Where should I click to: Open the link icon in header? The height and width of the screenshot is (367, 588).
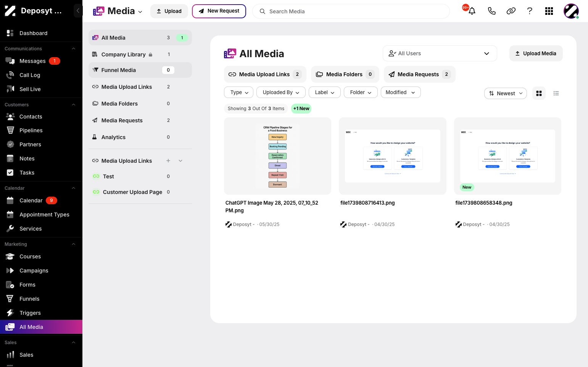tap(511, 11)
